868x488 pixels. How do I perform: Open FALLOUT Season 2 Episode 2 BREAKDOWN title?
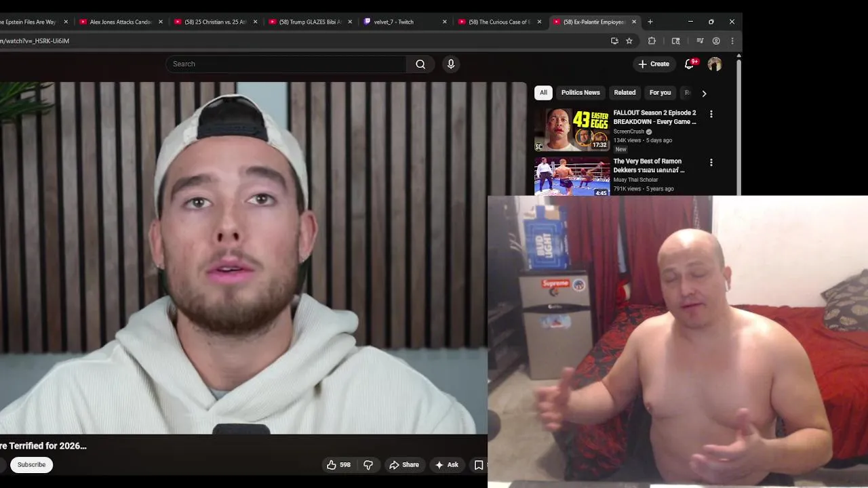pos(655,117)
